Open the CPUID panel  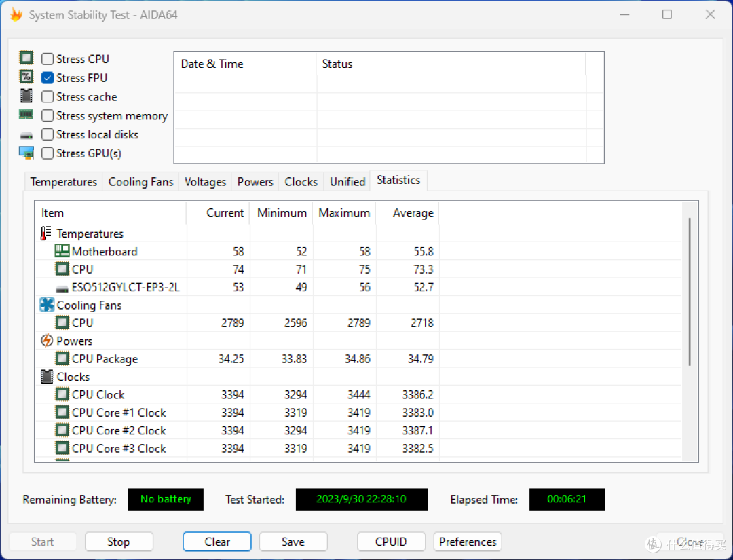coord(392,542)
